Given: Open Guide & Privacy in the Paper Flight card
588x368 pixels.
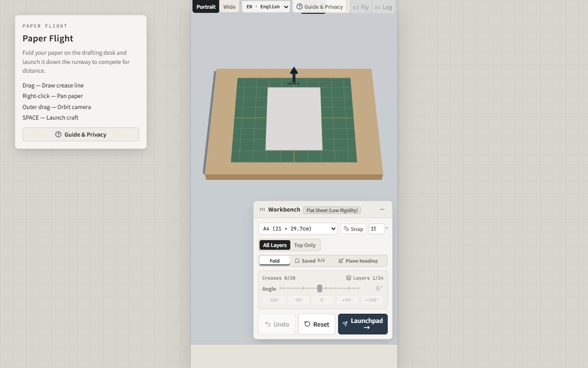Looking at the screenshot, I should (x=81, y=134).
